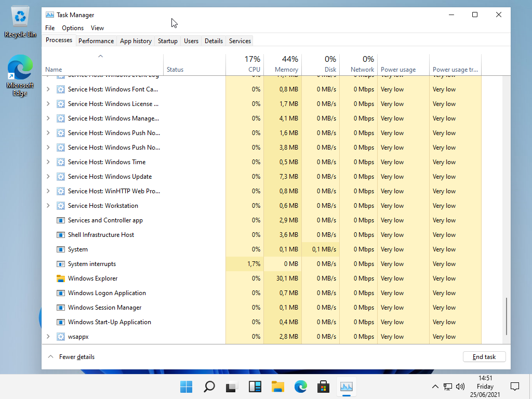Open the Widgets icon on the taskbar

coord(255,387)
